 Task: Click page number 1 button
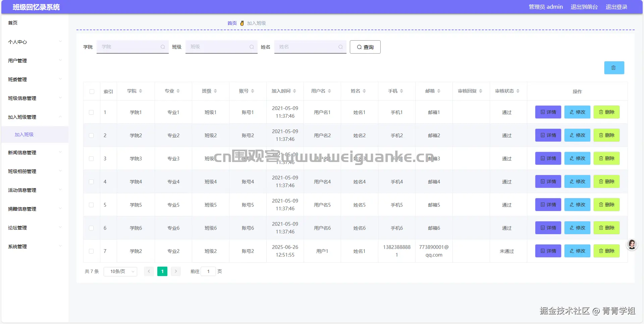pyautogui.click(x=162, y=271)
